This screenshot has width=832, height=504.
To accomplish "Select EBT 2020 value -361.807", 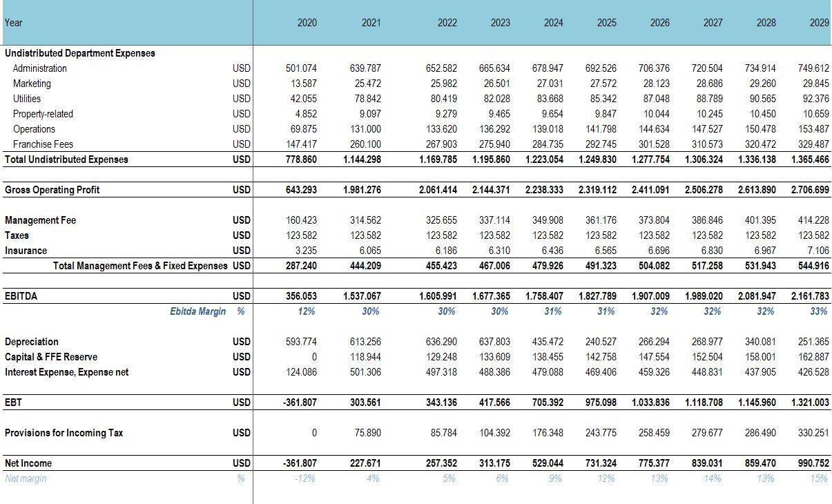I will (300, 403).
